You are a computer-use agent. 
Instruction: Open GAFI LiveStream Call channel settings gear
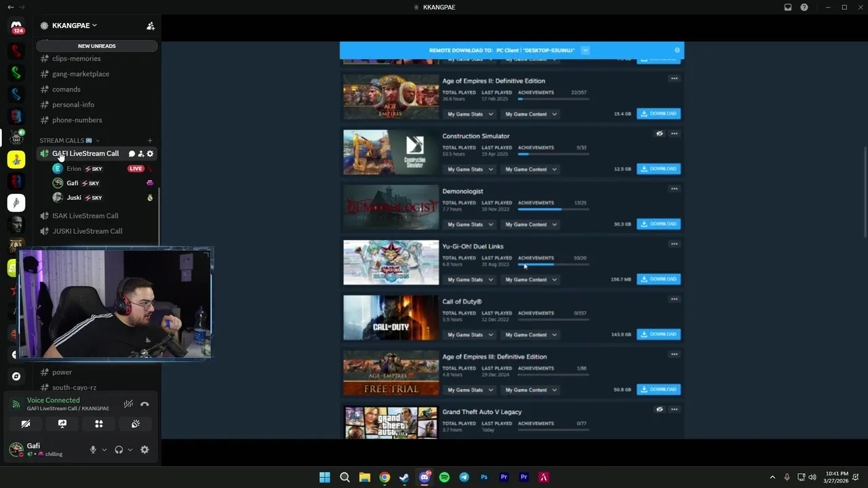pyautogui.click(x=150, y=154)
